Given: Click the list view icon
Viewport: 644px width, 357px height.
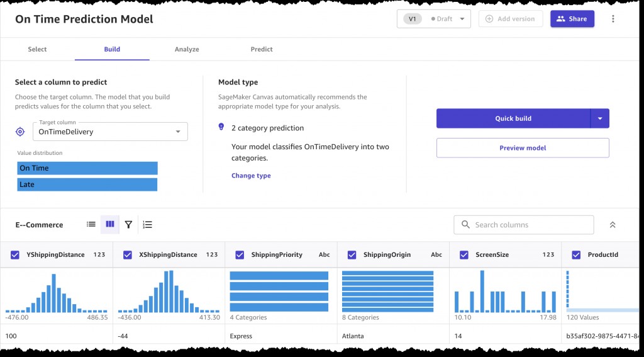Looking at the screenshot, I should tap(91, 225).
